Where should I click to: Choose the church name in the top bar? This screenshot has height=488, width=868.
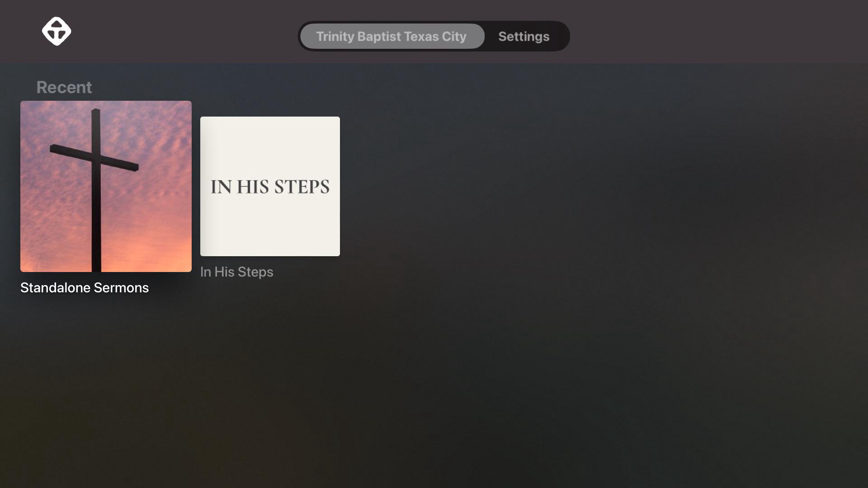tap(392, 36)
